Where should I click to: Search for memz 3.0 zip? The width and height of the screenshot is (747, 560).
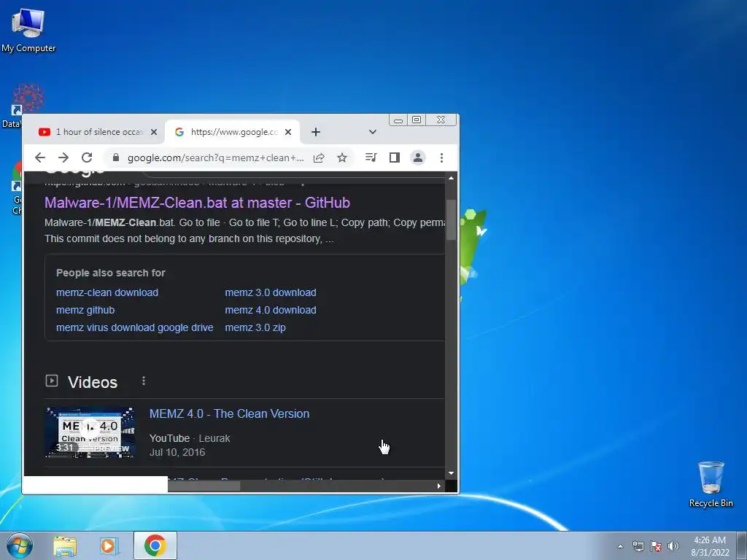tap(255, 327)
